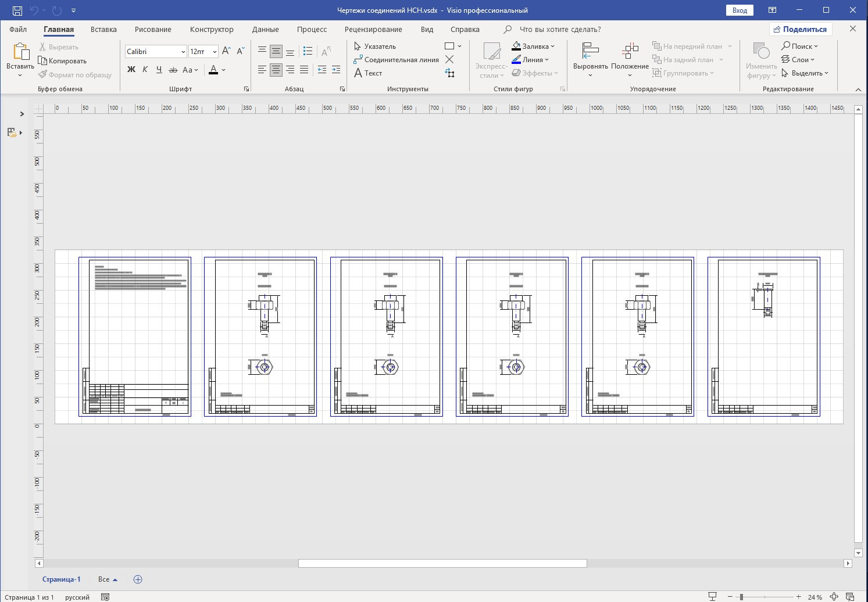The image size is (868, 602).
Task: Toggle italic (К) formatting
Action: pyautogui.click(x=145, y=70)
